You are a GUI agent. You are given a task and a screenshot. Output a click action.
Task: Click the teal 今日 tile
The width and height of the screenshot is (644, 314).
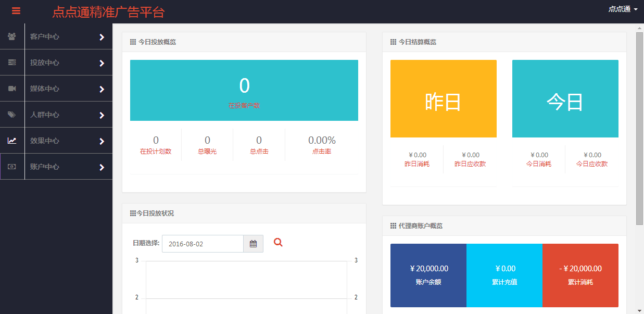click(x=565, y=99)
